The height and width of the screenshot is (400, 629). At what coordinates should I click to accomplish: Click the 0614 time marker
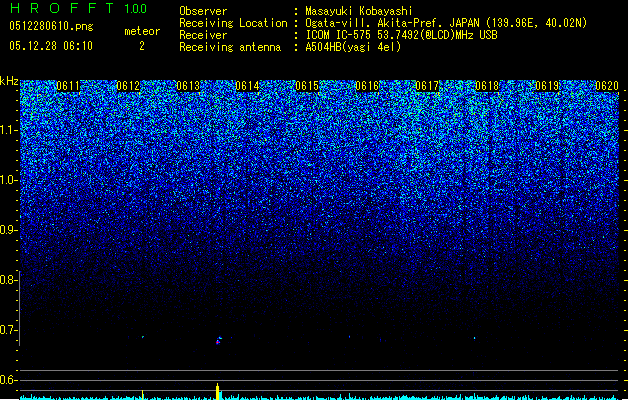[x=248, y=86]
